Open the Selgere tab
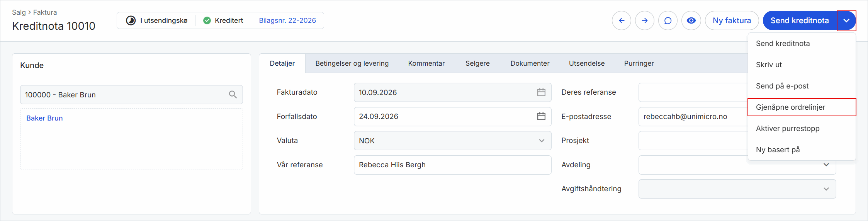The width and height of the screenshot is (868, 221). click(x=477, y=63)
